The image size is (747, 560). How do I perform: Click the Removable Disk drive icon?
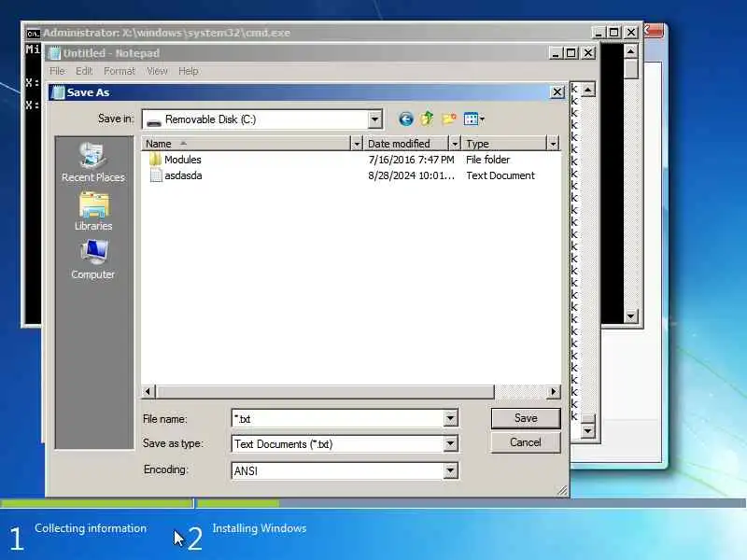coord(154,121)
